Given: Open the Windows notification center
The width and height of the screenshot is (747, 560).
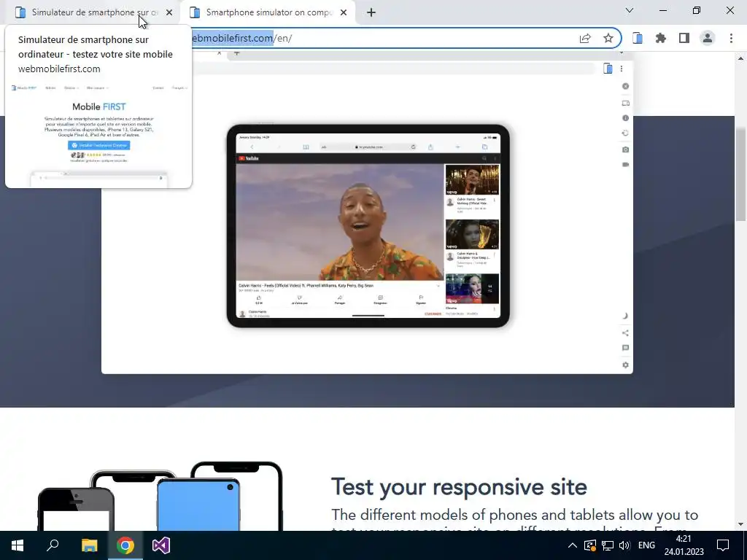Looking at the screenshot, I should (x=723, y=545).
